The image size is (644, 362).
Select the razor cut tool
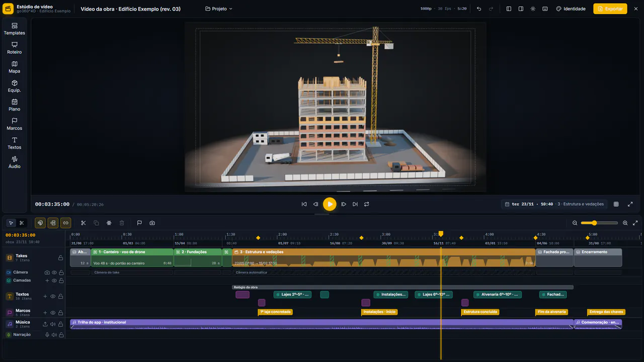22,223
